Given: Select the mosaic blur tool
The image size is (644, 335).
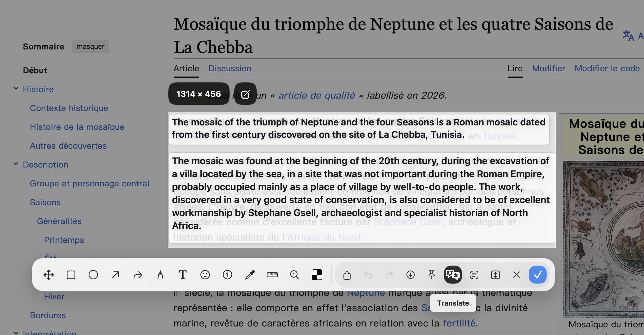Looking at the screenshot, I should click(x=317, y=275).
